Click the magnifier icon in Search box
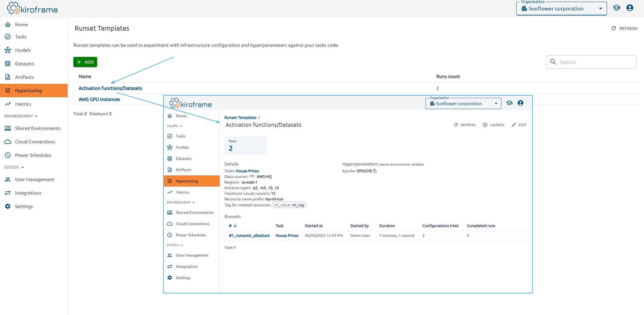Viewport: 644px width, 315px height. tap(553, 62)
